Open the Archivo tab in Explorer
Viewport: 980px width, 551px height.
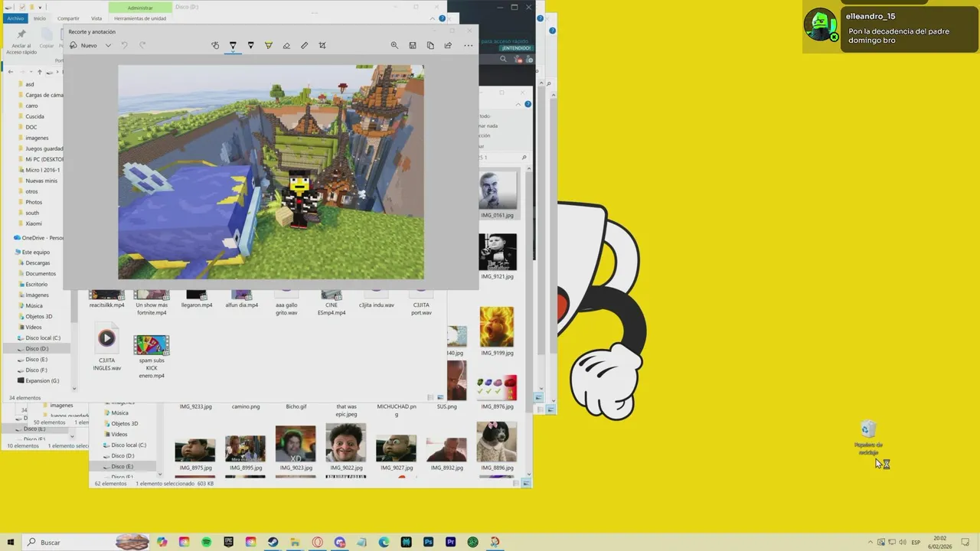click(x=15, y=18)
